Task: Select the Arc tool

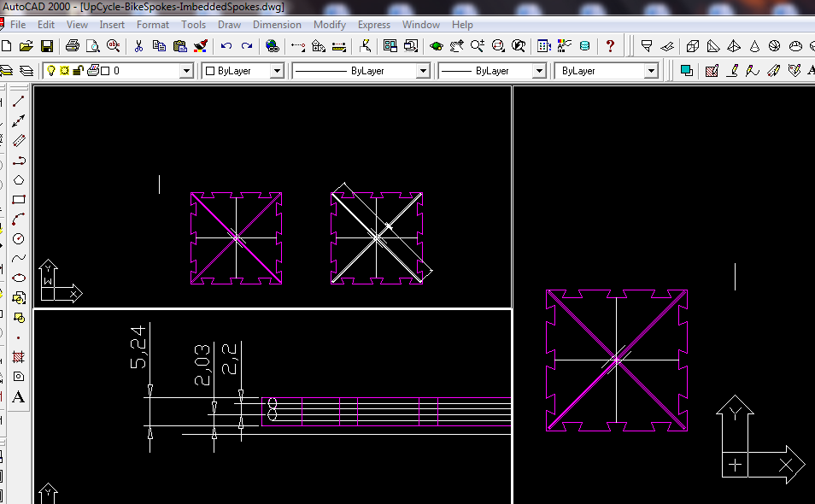Action: (x=18, y=220)
